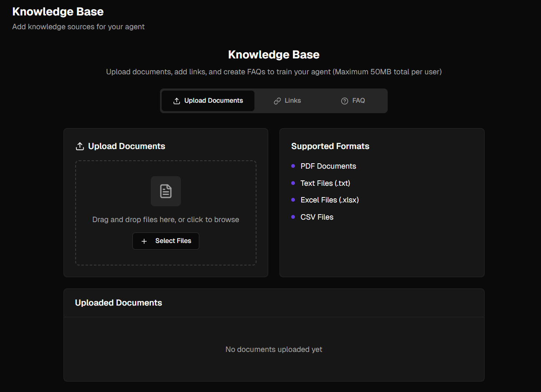This screenshot has height=392, width=541.
Task: Click the Maximum 50MB limit description text
Action: coord(274,71)
